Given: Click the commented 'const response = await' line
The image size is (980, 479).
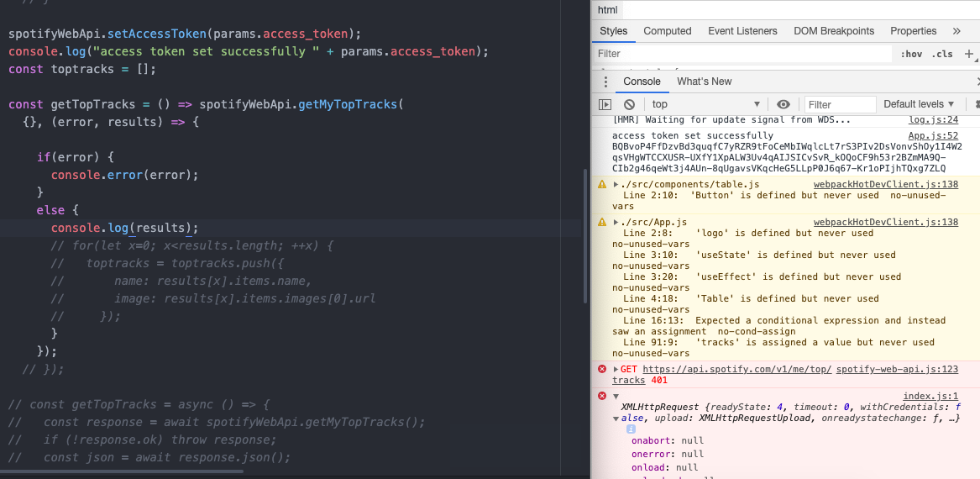Looking at the screenshot, I should (217, 422).
